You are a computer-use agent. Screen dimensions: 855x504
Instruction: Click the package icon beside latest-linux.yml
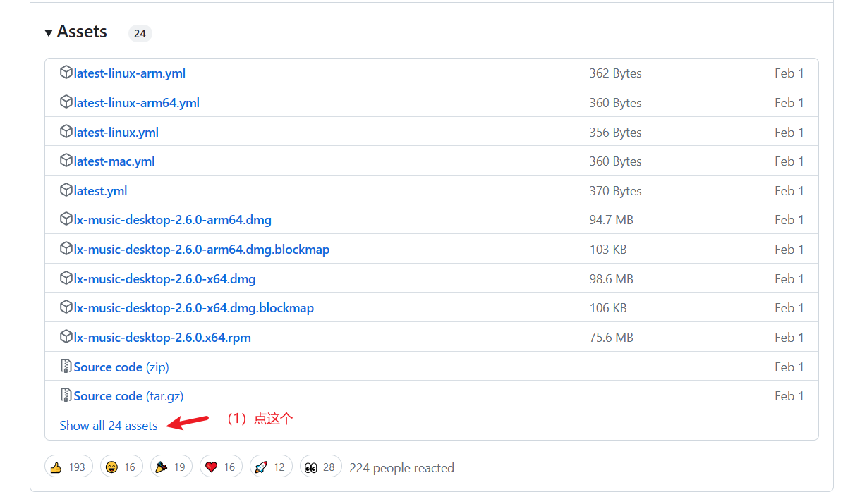66,132
